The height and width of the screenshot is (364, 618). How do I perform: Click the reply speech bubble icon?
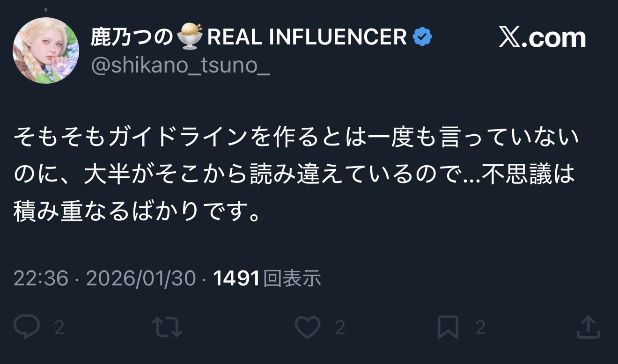click(27, 327)
